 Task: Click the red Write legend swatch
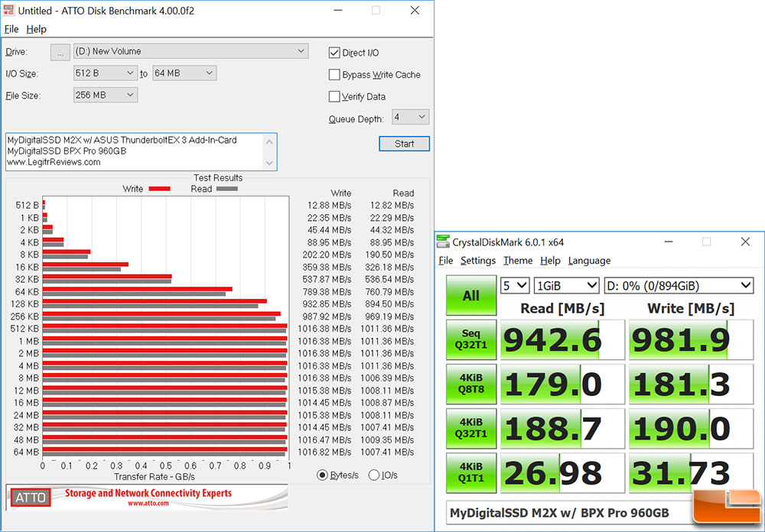(160, 189)
